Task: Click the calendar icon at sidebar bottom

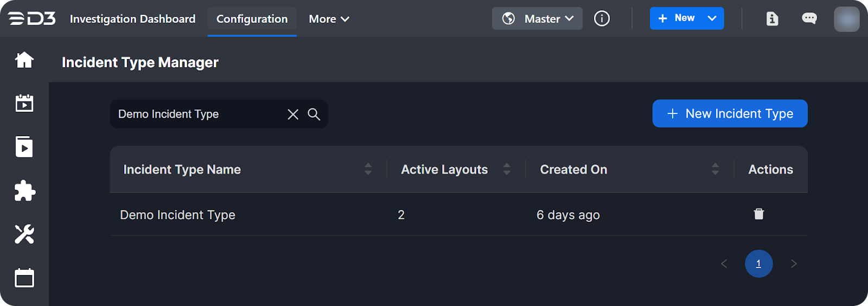Action: click(x=24, y=278)
